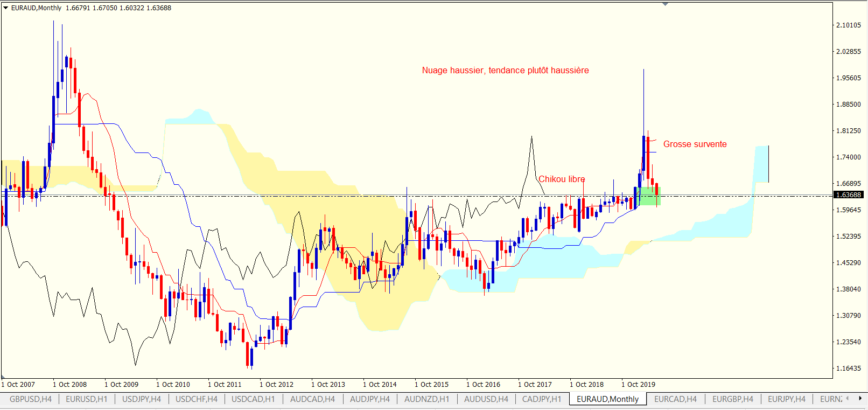Select the 'Nuage haussier, tendance plutôt haussière' label
The width and height of the screenshot is (868, 410).
[505, 71]
